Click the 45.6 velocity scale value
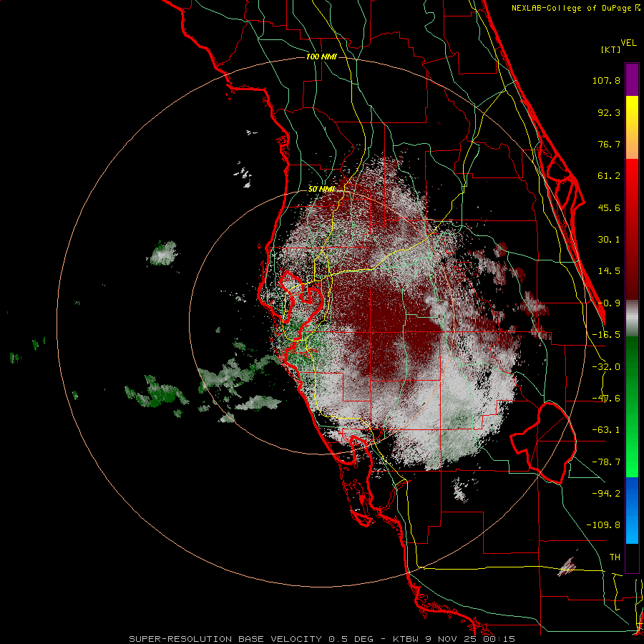Viewport: 644px width, 644px height. tap(609, 208)
